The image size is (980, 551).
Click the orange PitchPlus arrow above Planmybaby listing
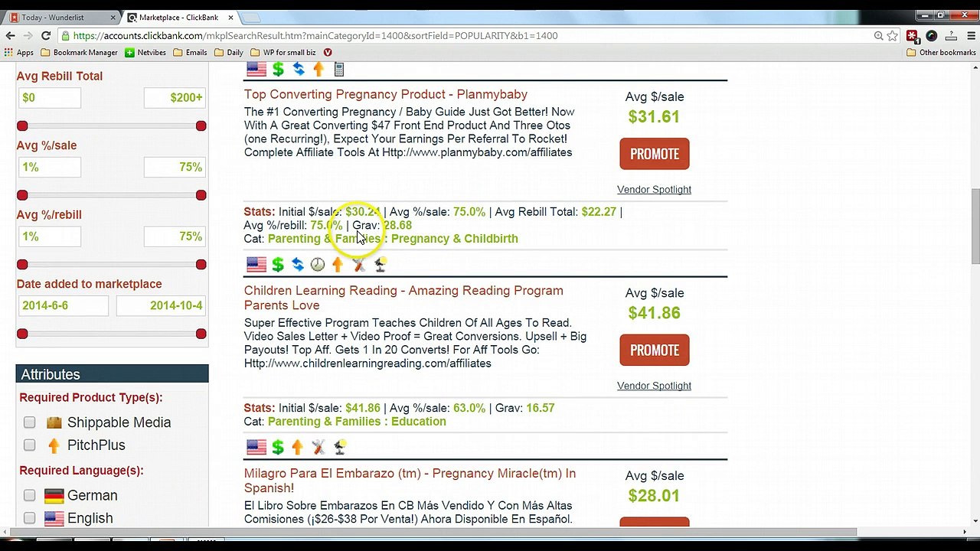tap(318, 70)
